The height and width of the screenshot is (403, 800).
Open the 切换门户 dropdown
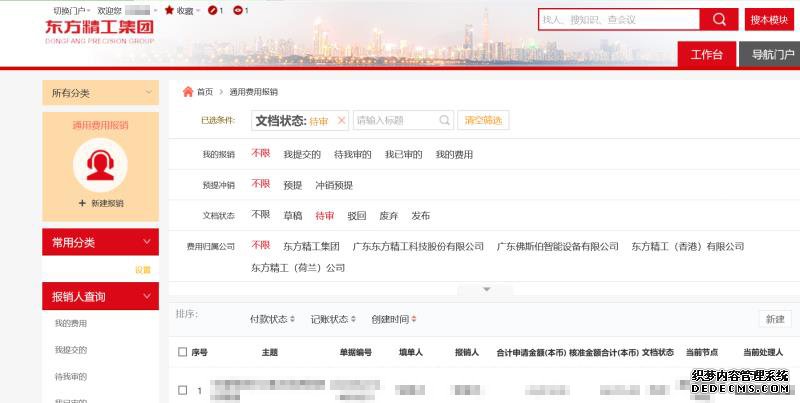(71, 10)
